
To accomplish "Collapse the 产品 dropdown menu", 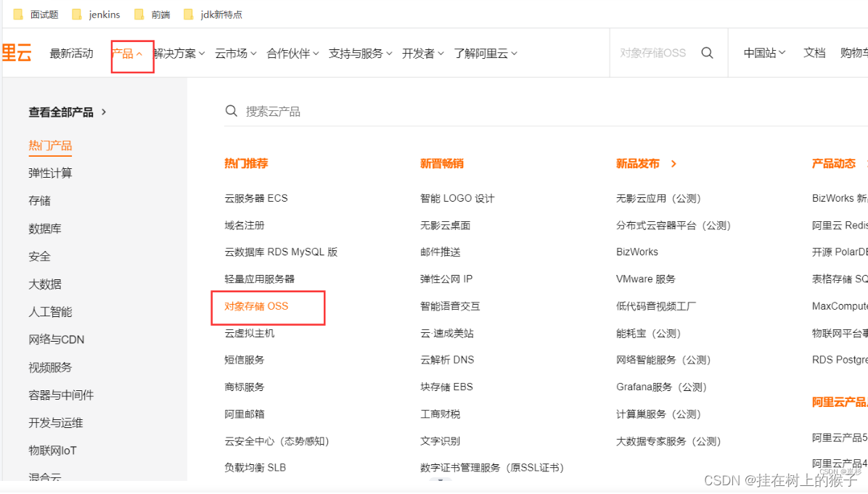I will 127,54.
